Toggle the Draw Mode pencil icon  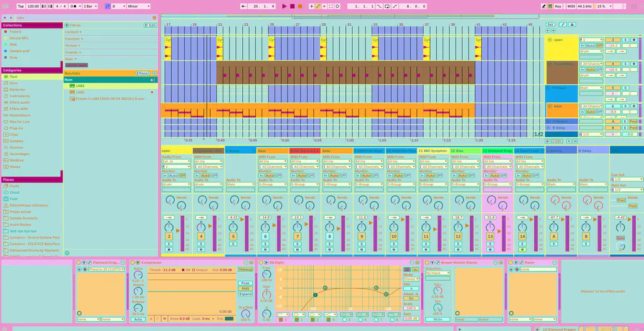pos(543,6)
